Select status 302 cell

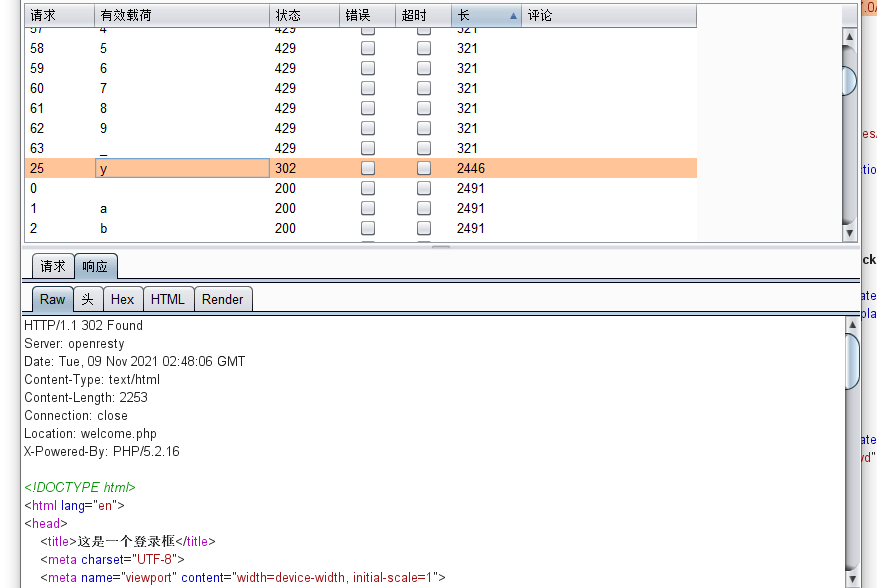point(304,168)
